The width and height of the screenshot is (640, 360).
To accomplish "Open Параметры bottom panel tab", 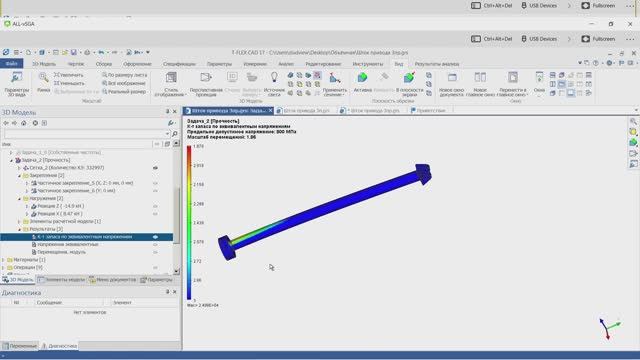I will point(156,280).
